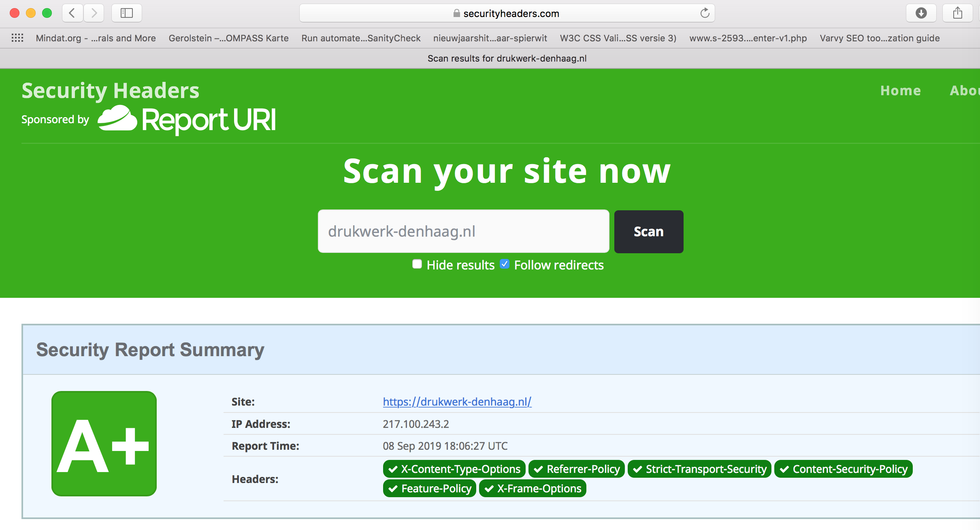Click the Safari forward navigation arrow
The width and height of the screenshot is (980, 530).
tap(94, 13)
